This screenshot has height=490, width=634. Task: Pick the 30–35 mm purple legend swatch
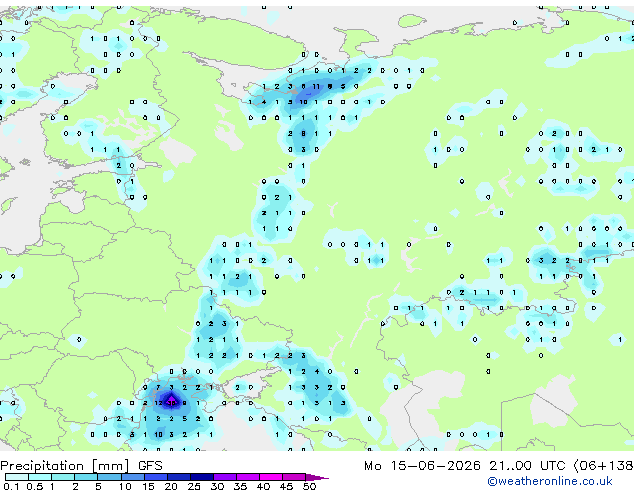point(224,477)
